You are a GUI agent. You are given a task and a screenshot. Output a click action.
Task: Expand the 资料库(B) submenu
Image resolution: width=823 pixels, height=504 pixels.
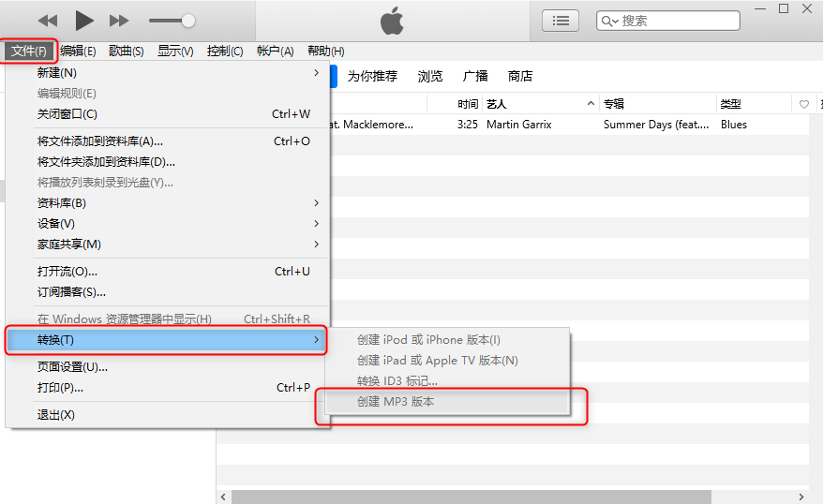pos(168,203)
